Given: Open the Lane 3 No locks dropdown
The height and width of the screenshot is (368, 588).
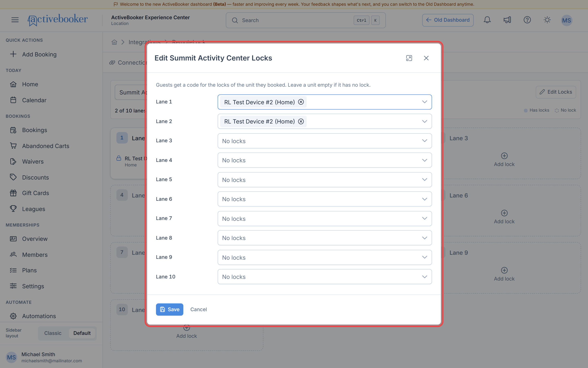Looking at the screenshot, I should point(325,141).
